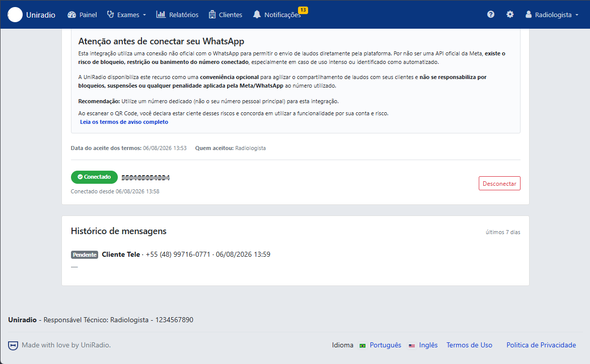Switch language to Inglês
This screenshot has width=590, height=364.
pyautogui.click(x=428, y=345)
